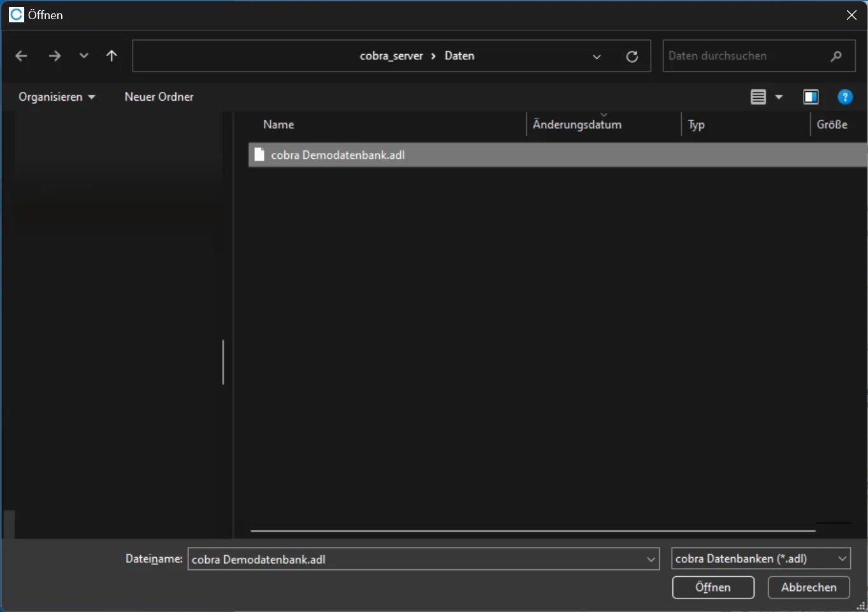868x612 pixels.
Task: Toggle the preview pane
Action: (811, 97)
